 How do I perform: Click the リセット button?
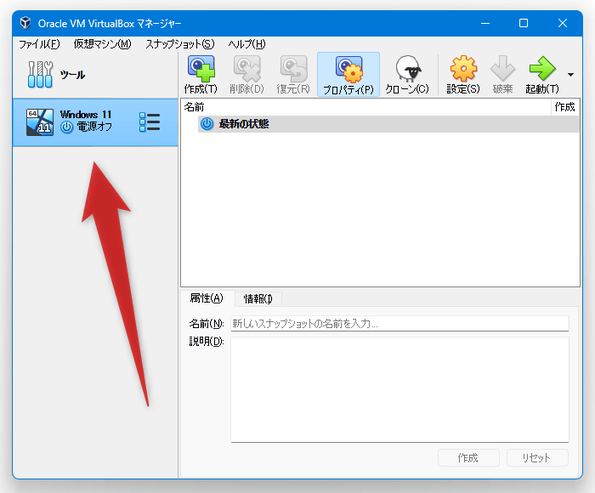(x=537, y=458)
